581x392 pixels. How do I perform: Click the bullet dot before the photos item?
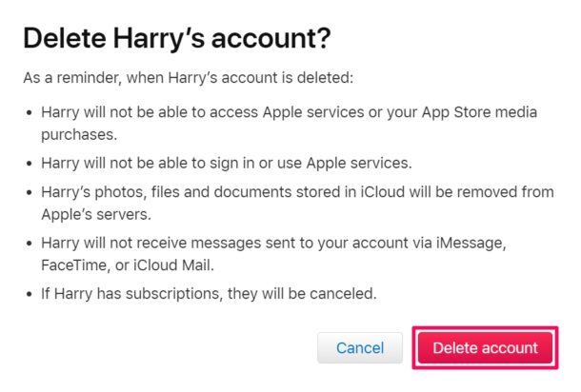[x=29, y=192]
